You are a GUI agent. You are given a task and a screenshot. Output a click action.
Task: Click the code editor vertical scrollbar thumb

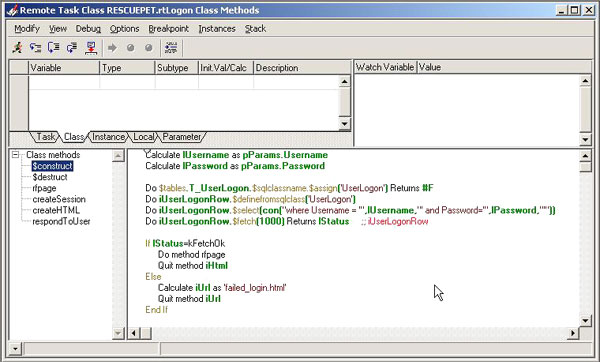pyautogui.click(x=585, y=167)
